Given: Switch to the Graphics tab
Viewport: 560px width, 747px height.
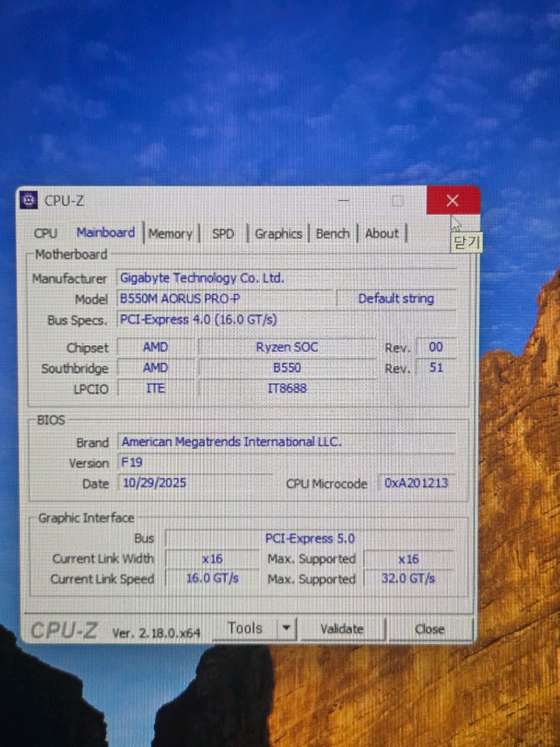Looking at the screenshot, I should [279, 234].
